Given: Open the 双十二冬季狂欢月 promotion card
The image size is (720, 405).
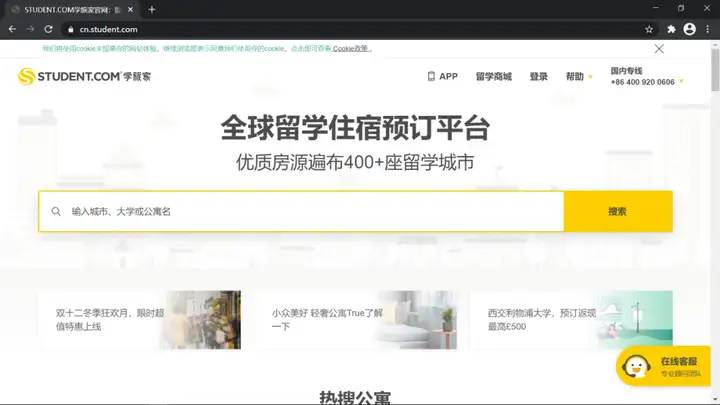Looking at the screenshot, I should pos(139,320).
